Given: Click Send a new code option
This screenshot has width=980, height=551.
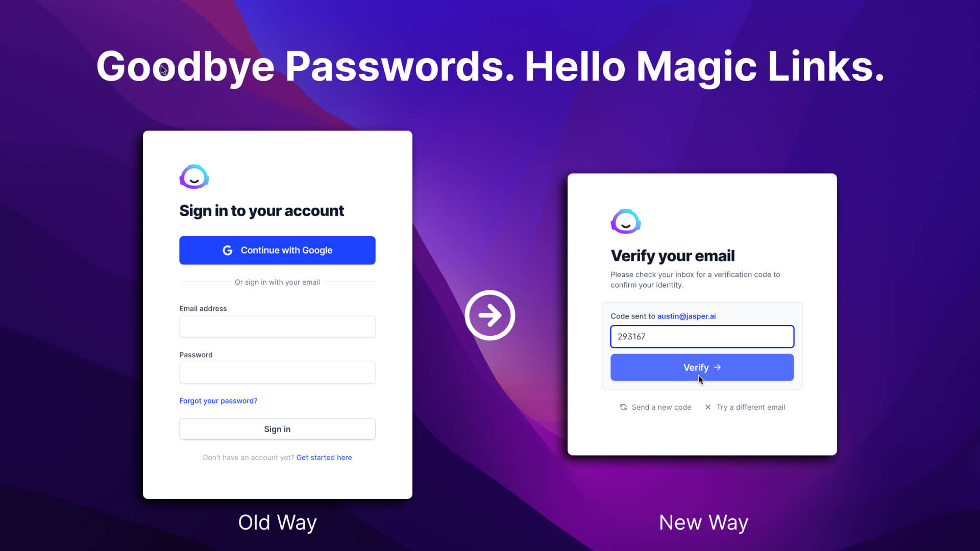Looking at the screenshot, I should click(655, 407).
